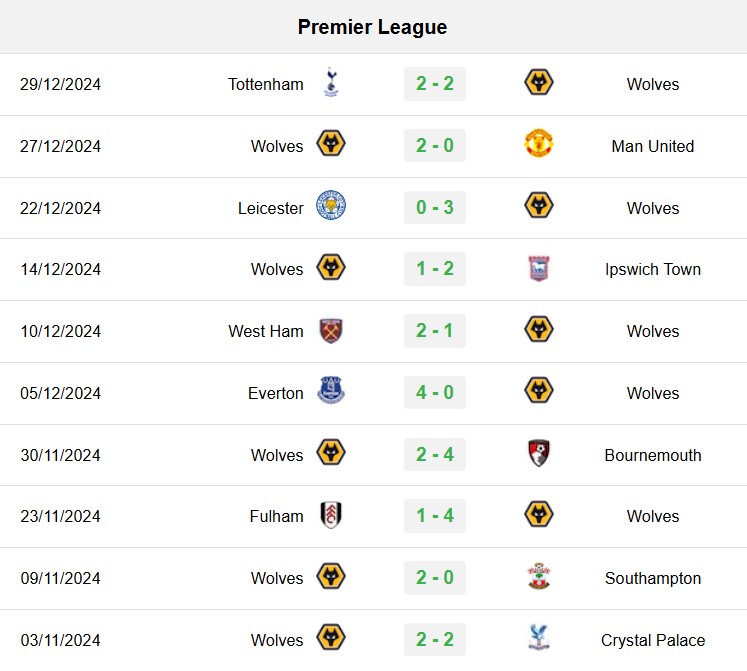Select the 29/12/2024 match date
Image resolution: width=747 pixels, height=671 pixels.
(x=61, y=84)
